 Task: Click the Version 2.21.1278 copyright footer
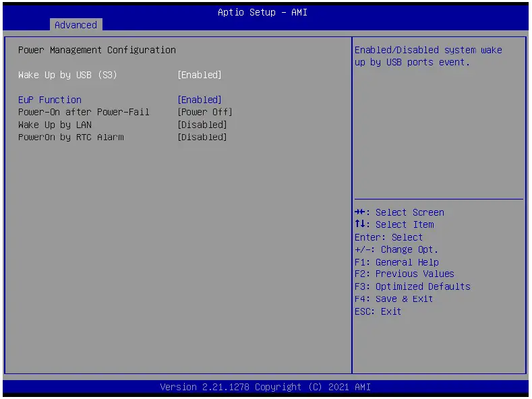point(265,387)
